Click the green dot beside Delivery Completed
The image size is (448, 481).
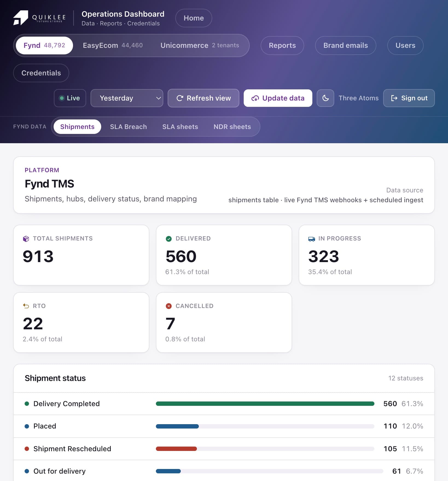[27, 404]
